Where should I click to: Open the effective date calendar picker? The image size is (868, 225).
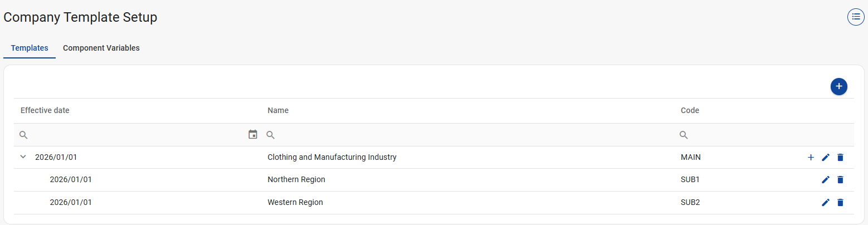(253, 134)
